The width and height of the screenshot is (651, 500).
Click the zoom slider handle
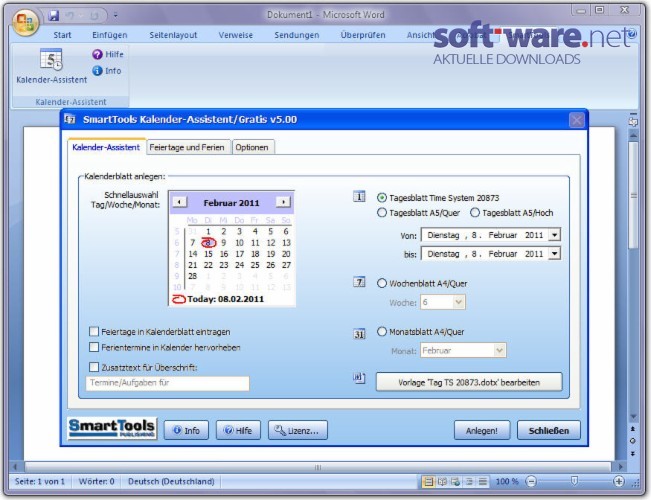coord(574,481)
